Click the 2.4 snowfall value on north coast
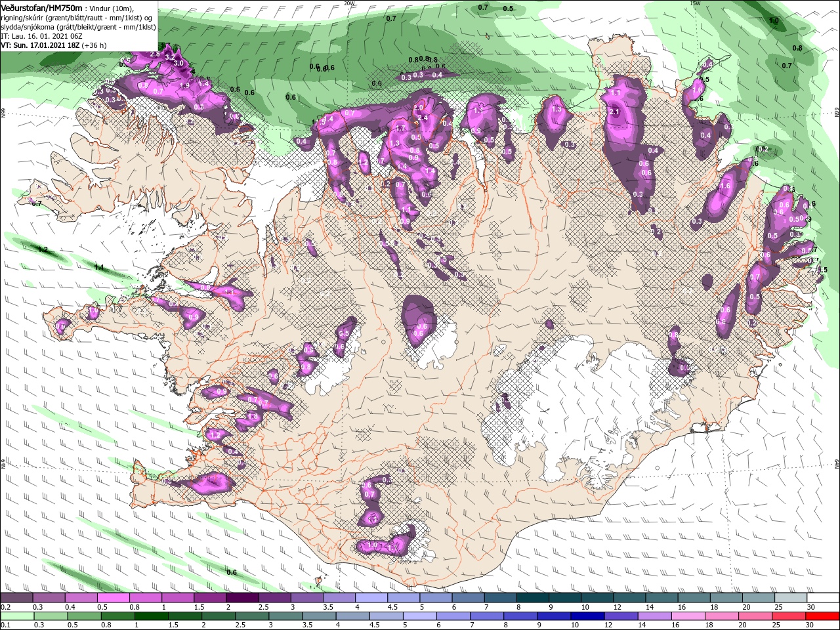Viewport: 840px width, 630px height. click(x=423, y=117)
